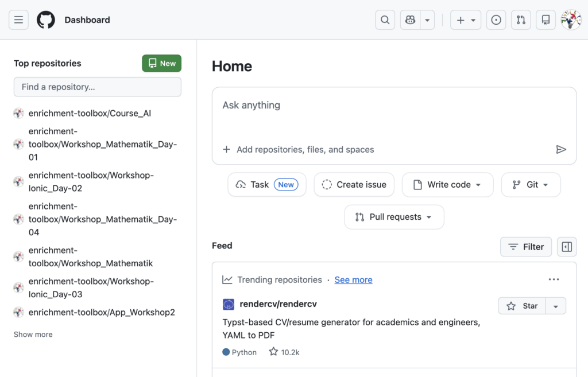588x377 pixels.
Task: Expand the Create new plus dropdown
Action: 466,20
